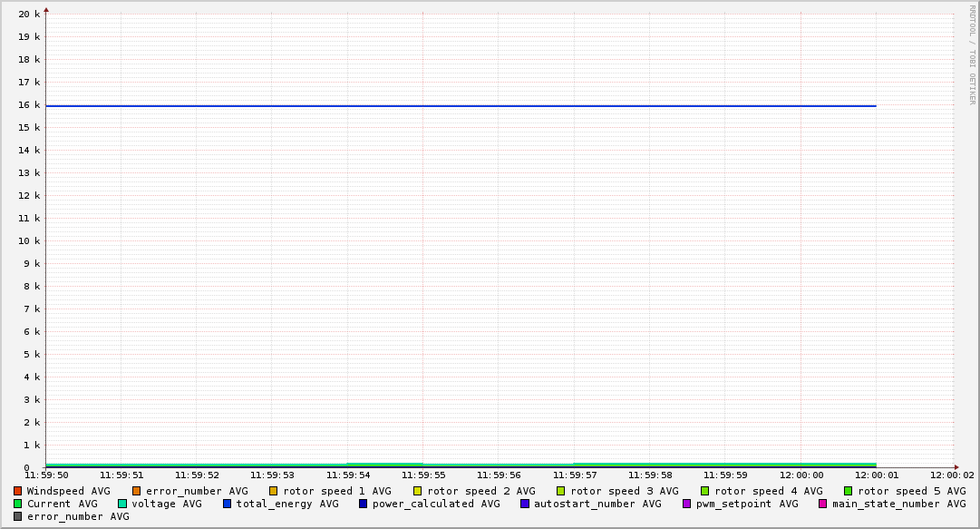Select the 11:59:55 time axis label
This screenshot has height=529, width=980.
pyautogui.click(x=423, y=475)
